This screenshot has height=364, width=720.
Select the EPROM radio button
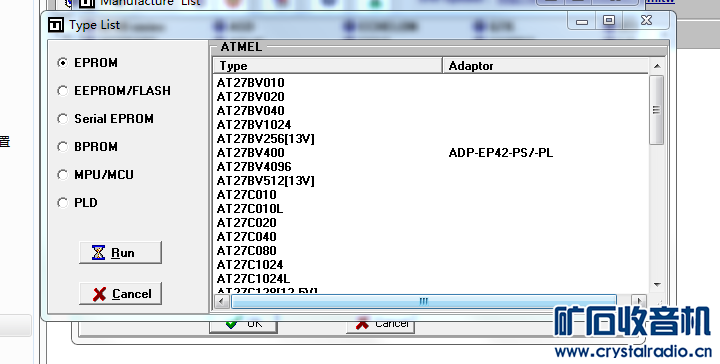(x=62, y=62)
